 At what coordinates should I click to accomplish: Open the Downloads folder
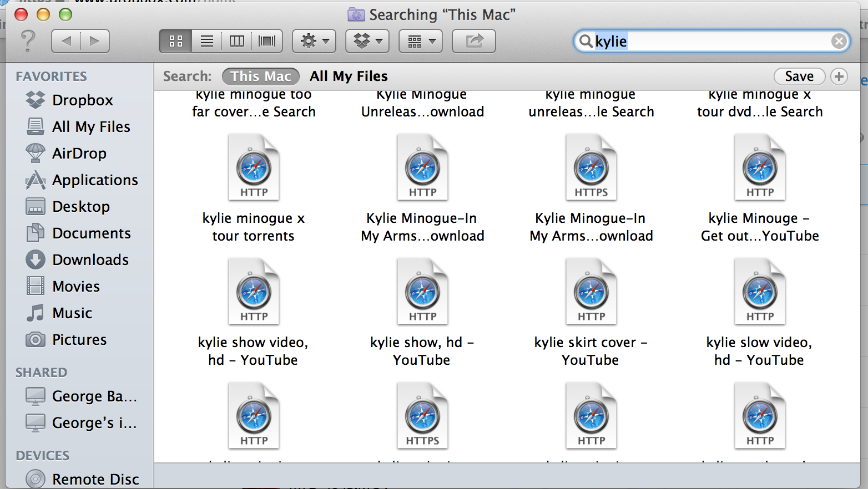(77, 260)
